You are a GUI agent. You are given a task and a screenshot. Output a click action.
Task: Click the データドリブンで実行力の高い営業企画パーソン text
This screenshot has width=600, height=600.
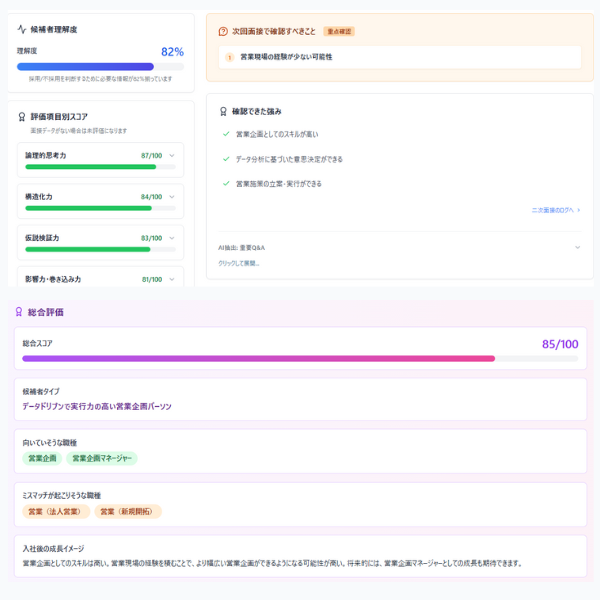point(97,406)
